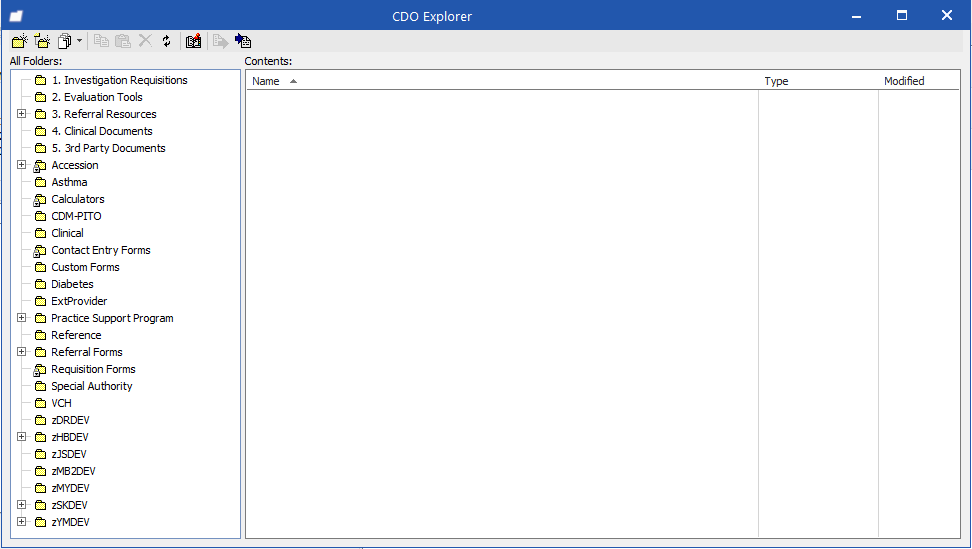This screenshot has height=549, width=972.
Task: Select the Clinical folder
Action: pyautogui.click(x=67, y=233)
